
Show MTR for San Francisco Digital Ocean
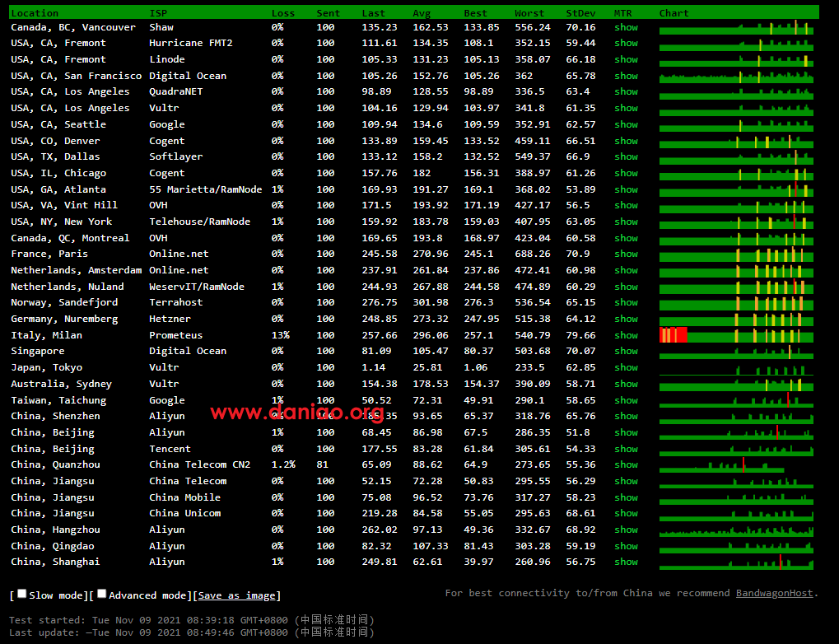pyautogui.click(x=626, y=76)
